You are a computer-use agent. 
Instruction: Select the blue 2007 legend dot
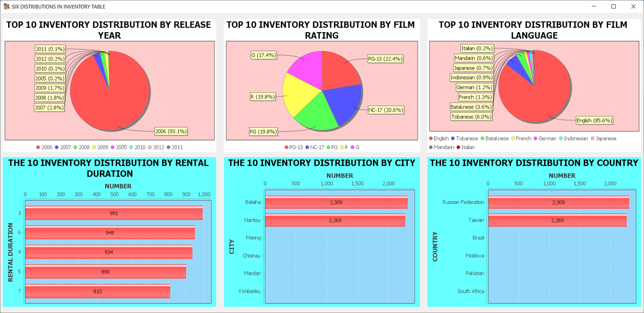(x=57, y=147)
